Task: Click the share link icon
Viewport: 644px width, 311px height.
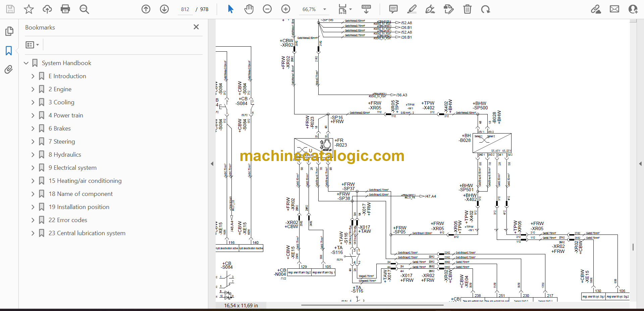Action: tap(596, 9)
